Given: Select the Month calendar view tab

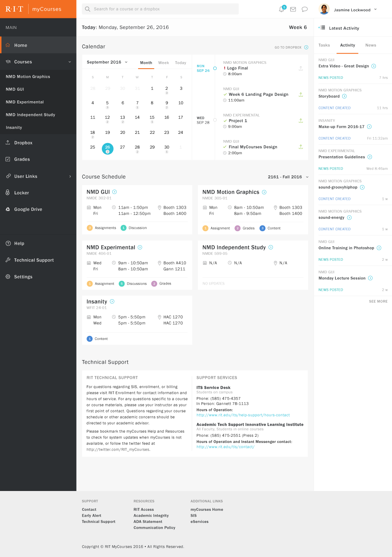Looking at the screenshot, I should [146, 63].
